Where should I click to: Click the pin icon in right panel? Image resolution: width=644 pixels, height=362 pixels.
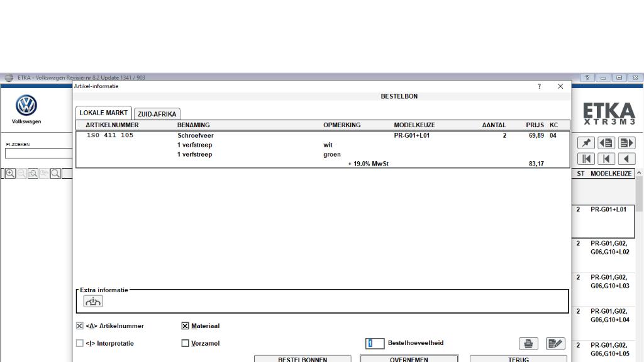(586, 143)
